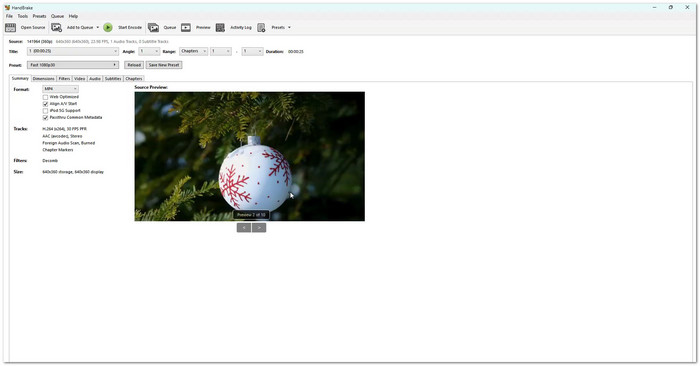Click the Start Encode label

pyautogui.click(x=130, y=28)
